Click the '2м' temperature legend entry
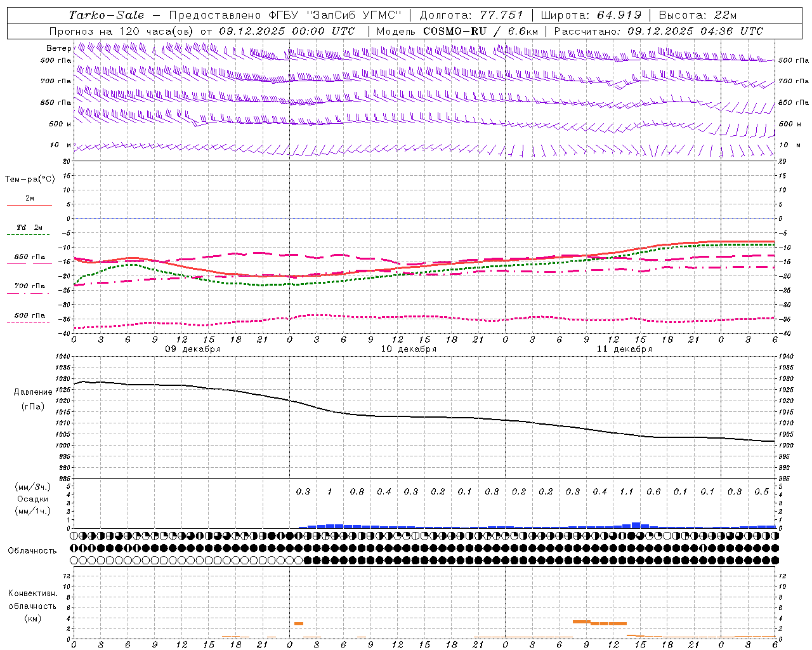 pyautogui.click(x=30, y=199)
